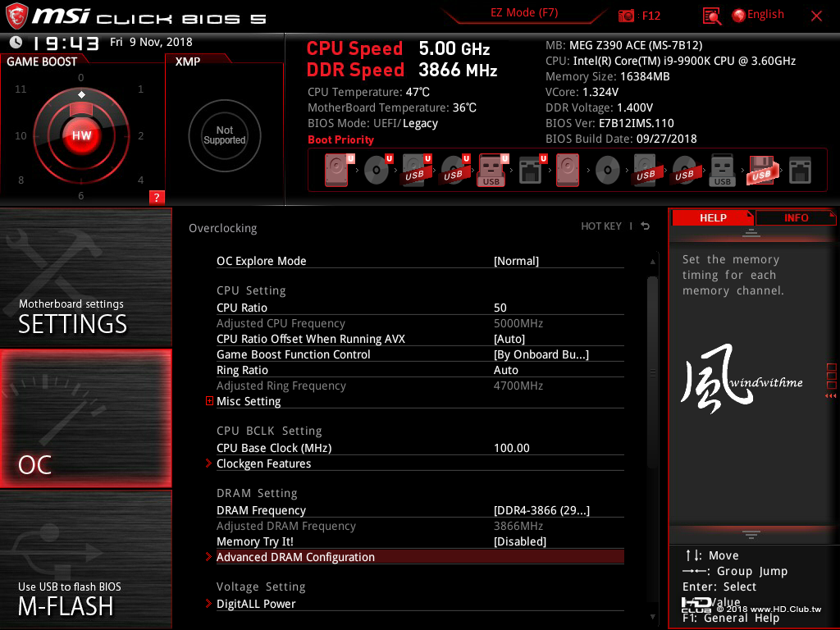Viewport: 840px width, 630px height.
Task: Open Game Boost Function Control value dropdown
Action: (541, 354)
